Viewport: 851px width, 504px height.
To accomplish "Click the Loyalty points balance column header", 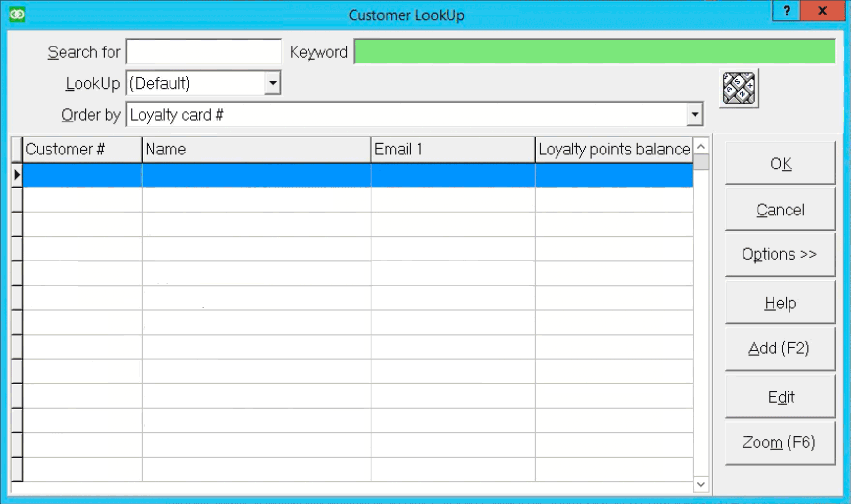I will click(x=613, y=149).
